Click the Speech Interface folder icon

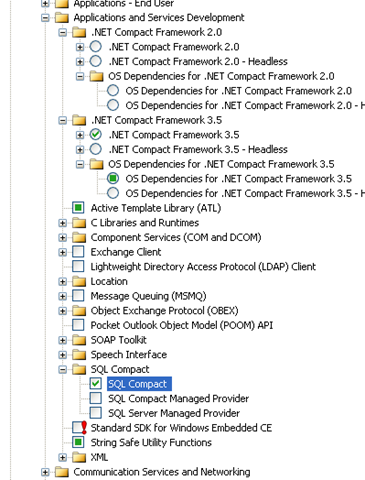point(79,355)
